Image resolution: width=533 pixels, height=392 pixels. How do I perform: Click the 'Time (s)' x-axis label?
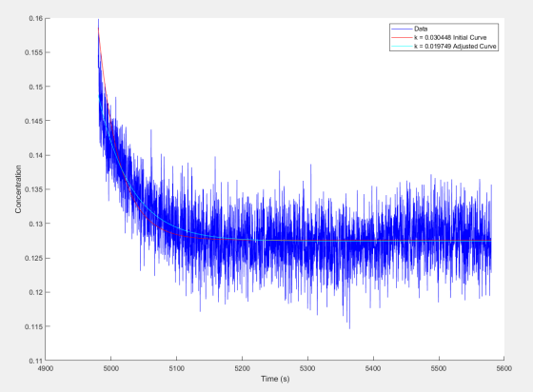275,379
